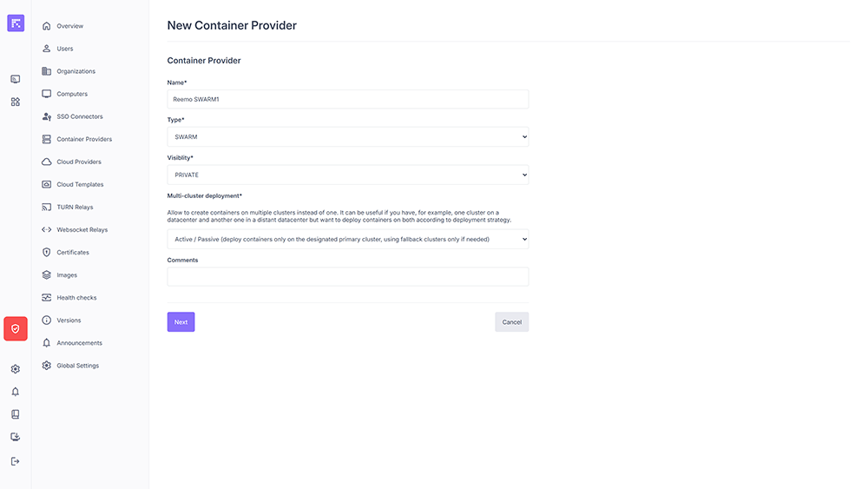The image size is (868, 489).
Task: Open the documentation book icon
Action: [16, 414]
